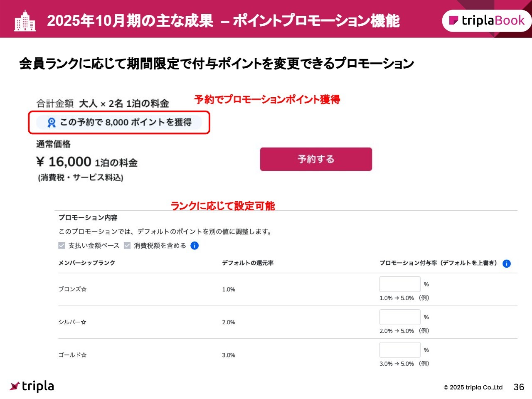Screen dimensions: 532x399
Task: Click the ¥ 16,000 price text
Action: [64, 162]
